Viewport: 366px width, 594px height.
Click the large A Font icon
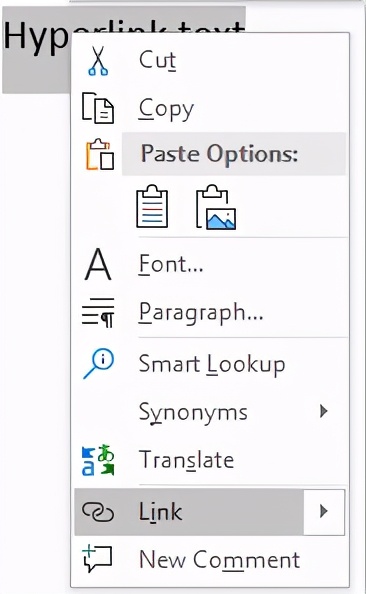98,264
